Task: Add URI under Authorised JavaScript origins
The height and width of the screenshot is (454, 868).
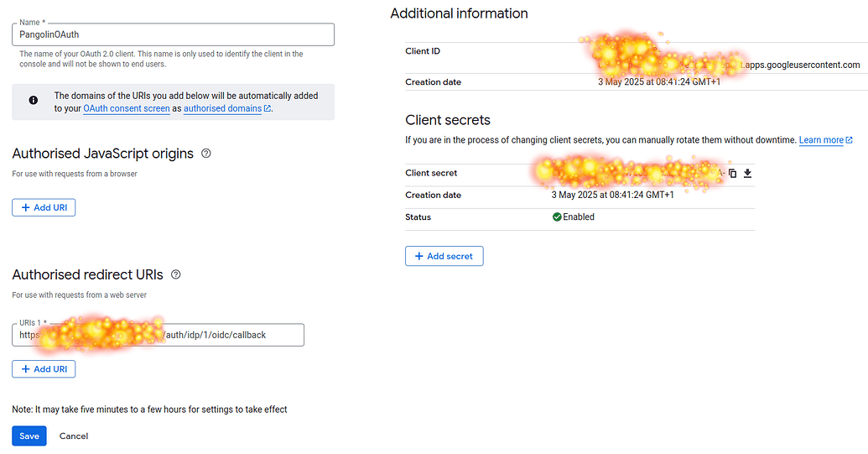Action: (x=44, y=207)
